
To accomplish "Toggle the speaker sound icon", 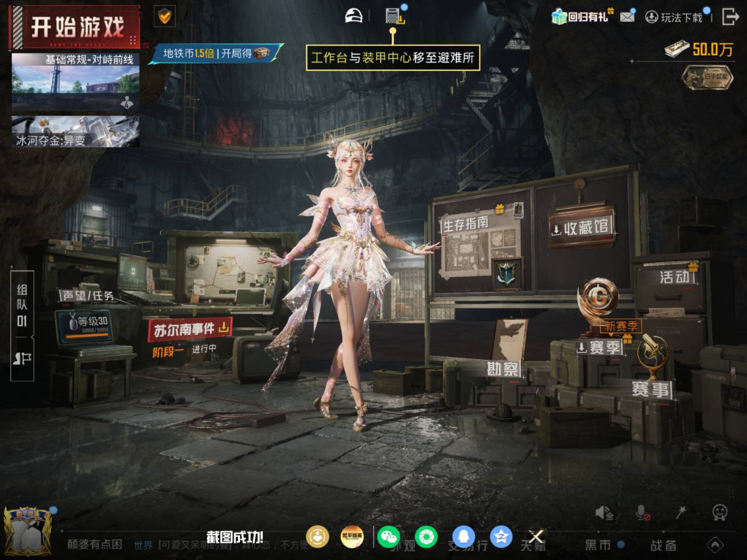I will (x=604, y=512).
